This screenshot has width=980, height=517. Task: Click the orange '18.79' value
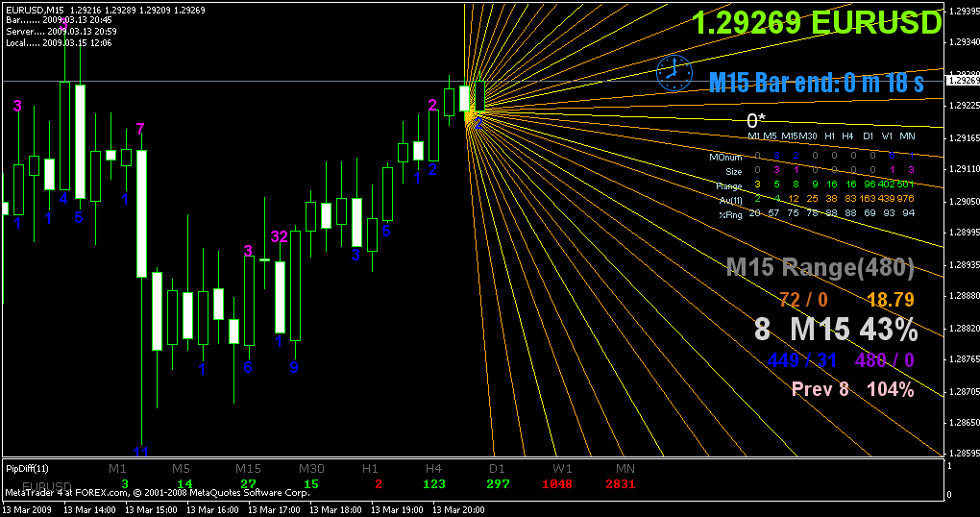click(891, 300)
